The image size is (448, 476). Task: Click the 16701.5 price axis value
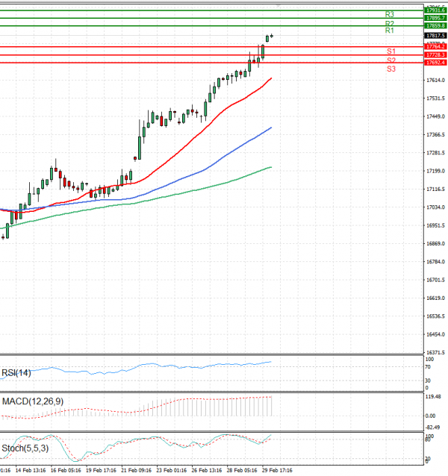point(435,280)
